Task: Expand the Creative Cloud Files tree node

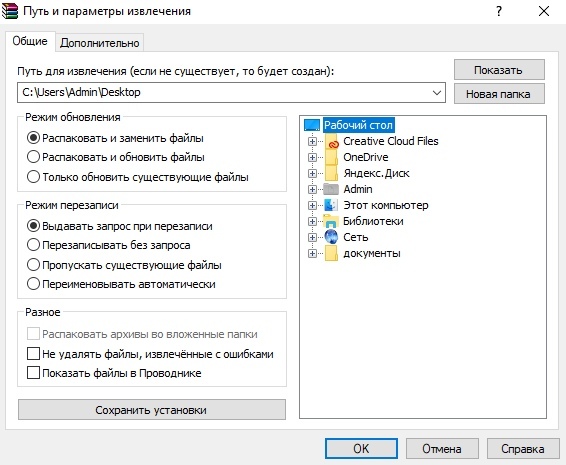Action: click(x=312, y=142)
